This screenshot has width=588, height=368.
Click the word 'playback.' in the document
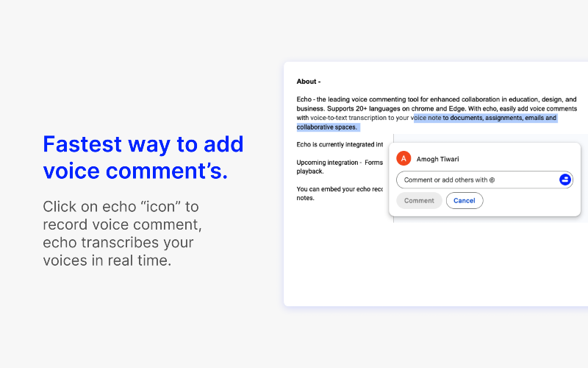pos(310,171)
